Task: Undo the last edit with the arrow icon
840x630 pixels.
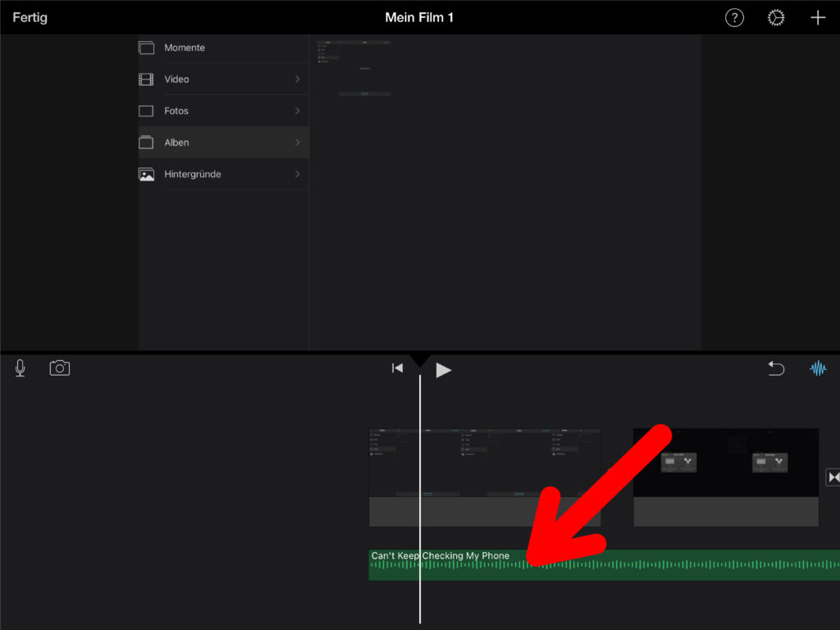Action: (x=776, y=369)
